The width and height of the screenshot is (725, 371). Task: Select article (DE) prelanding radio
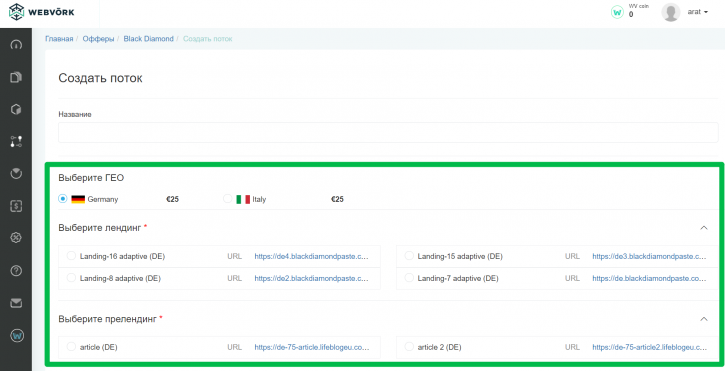(x=71, y=346)
